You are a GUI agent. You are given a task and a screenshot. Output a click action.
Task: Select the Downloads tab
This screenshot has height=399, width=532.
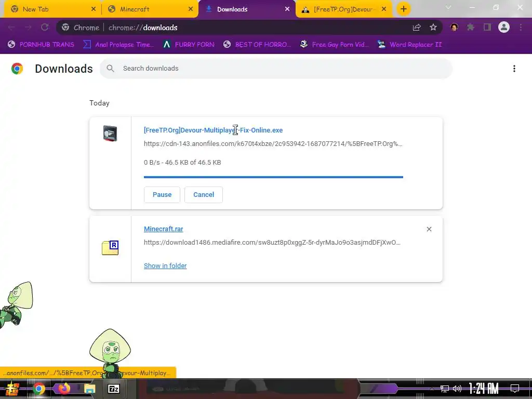(x=247, y=9)
